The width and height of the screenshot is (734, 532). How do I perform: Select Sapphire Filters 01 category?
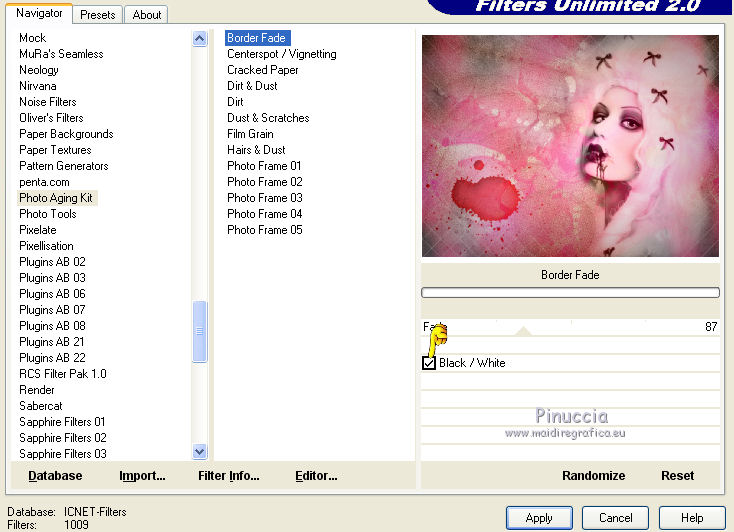(62, 421)
